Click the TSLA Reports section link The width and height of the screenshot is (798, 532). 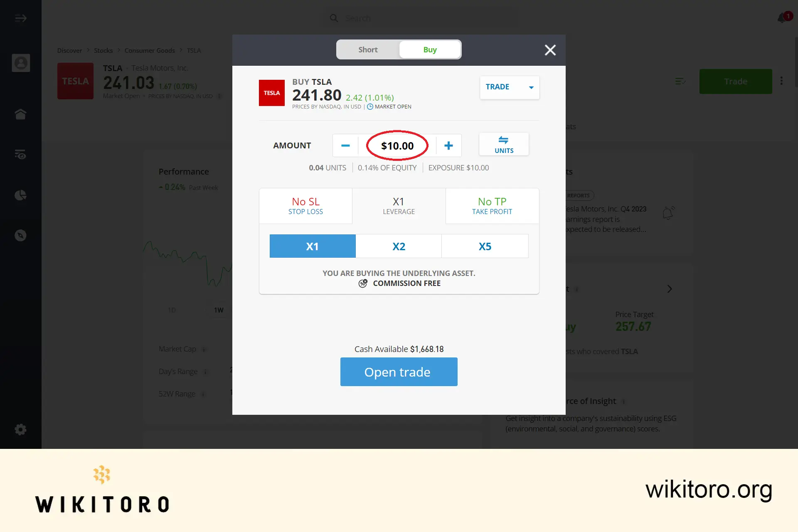click(x=576, y=195)
